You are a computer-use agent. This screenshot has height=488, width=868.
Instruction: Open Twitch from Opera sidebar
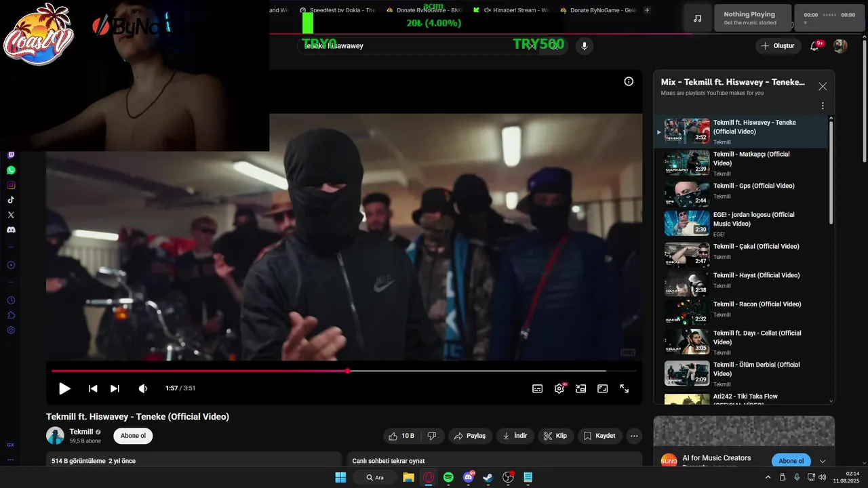click(11, 155)
